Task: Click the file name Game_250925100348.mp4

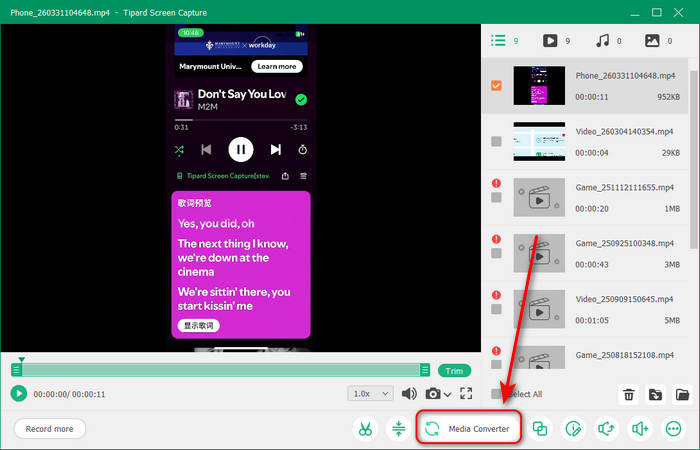Action: 625,243
